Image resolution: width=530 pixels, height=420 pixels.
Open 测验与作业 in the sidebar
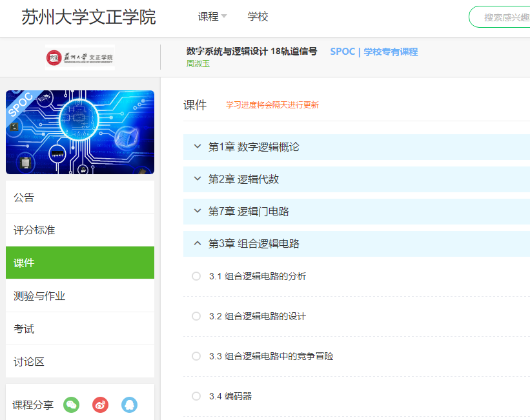[80, 296]
